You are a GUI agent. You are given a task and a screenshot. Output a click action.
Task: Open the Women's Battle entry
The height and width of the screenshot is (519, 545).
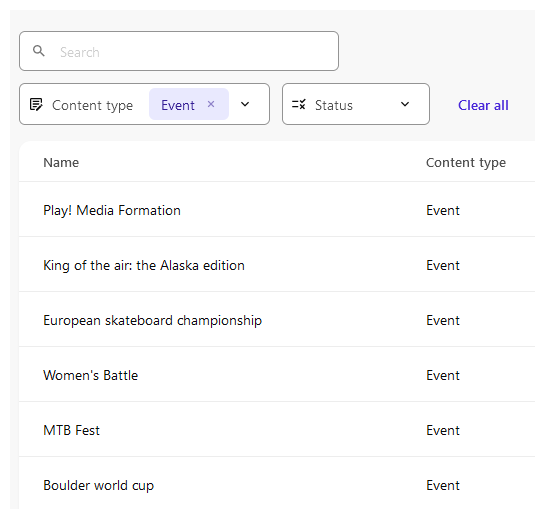(x=91, y=375)
